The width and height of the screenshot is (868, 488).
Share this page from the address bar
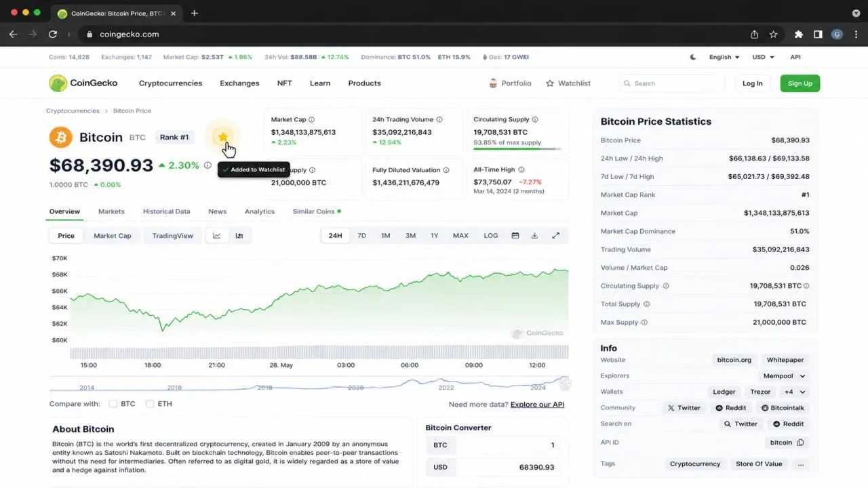[755, 34]
